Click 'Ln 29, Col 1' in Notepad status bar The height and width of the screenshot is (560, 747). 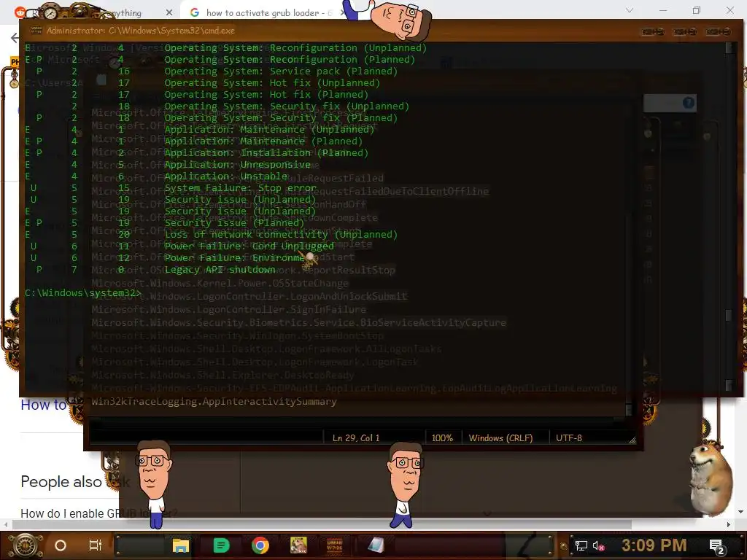pos(356,437)
